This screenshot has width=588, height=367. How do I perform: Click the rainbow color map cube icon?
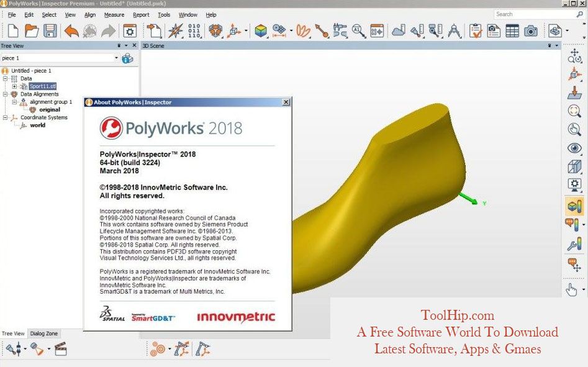(x=261, y=31)
